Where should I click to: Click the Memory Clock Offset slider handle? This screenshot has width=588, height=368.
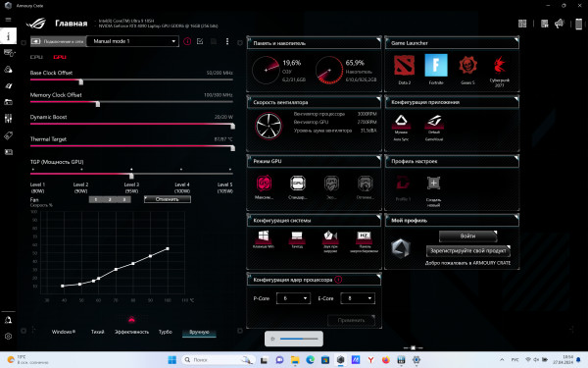click(x=98, y=104)
